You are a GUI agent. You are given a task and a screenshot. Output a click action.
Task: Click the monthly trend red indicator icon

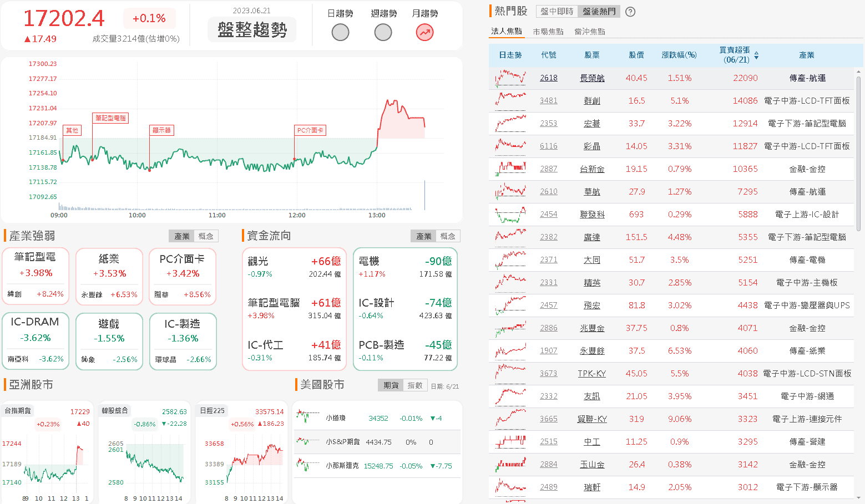pos(424,33)
